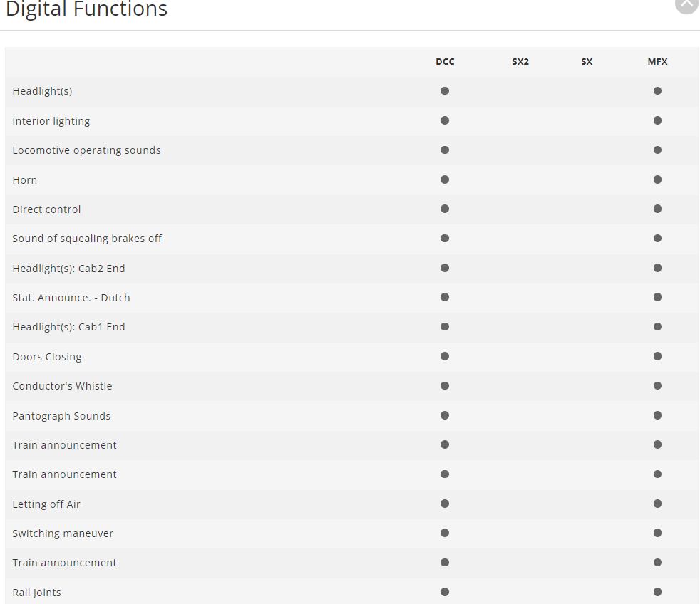
Task: Click the MFX dot for Direct control
Action: 657,209
